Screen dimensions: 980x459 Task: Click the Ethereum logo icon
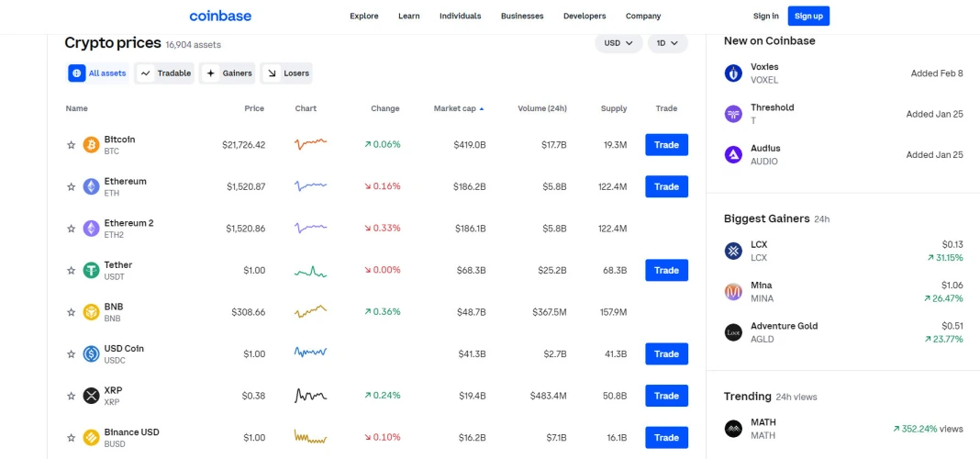91,186
